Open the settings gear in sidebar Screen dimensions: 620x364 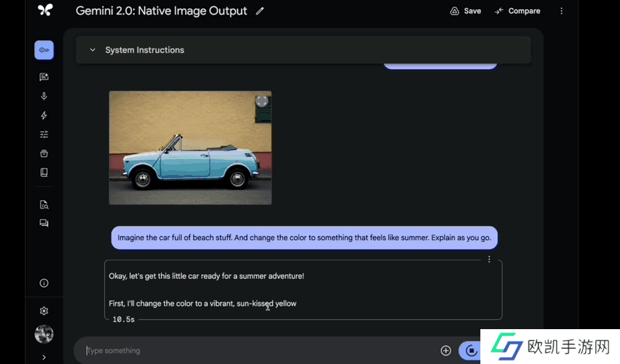(x=44, y=311)
